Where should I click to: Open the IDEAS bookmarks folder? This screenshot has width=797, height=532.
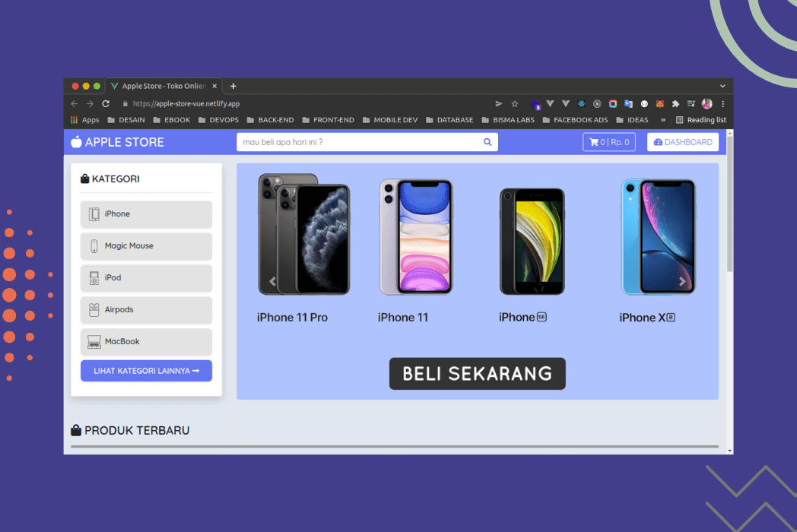point(632,120)
